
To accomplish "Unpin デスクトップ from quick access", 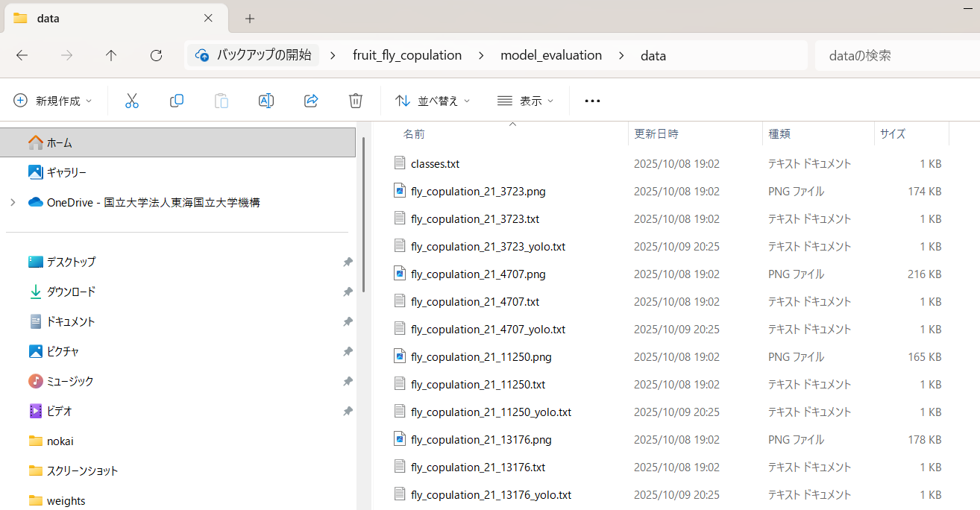I will (x=348, y=262).
